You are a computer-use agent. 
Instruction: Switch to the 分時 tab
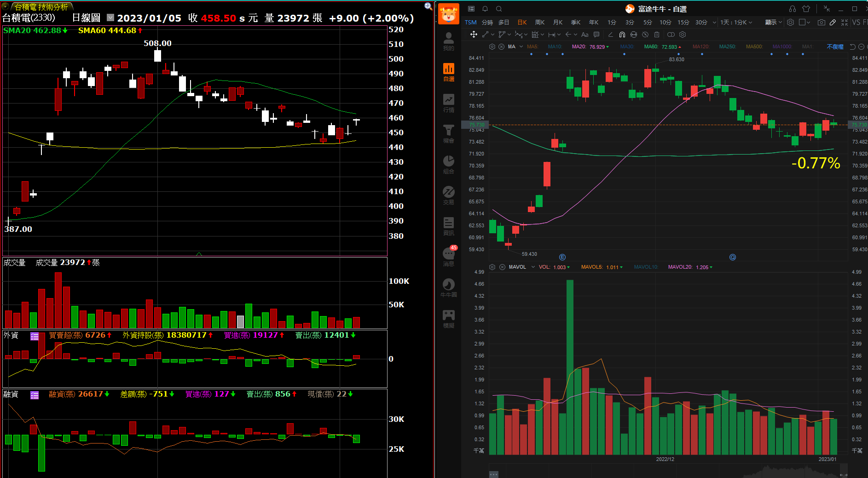[x=487, y=22]
